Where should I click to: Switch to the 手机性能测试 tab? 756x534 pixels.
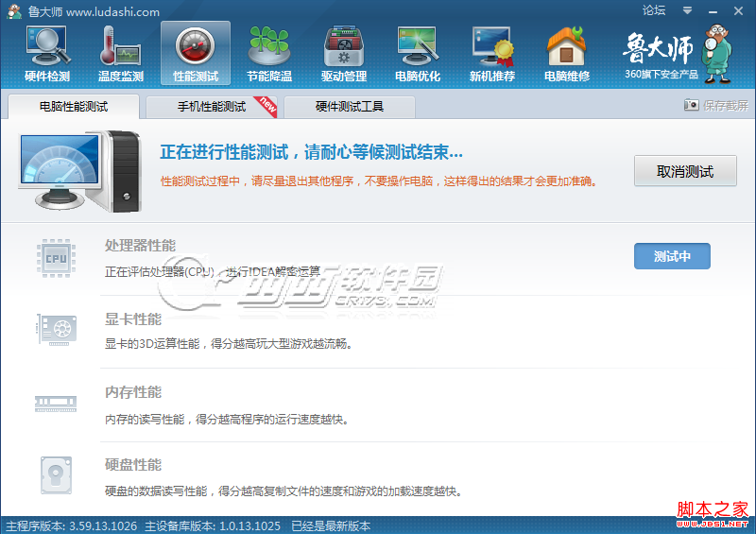click(211, 106)
